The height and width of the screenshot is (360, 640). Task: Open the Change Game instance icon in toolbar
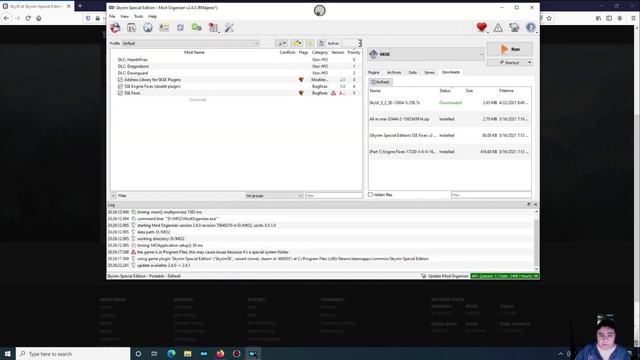(x=115, y=27)
